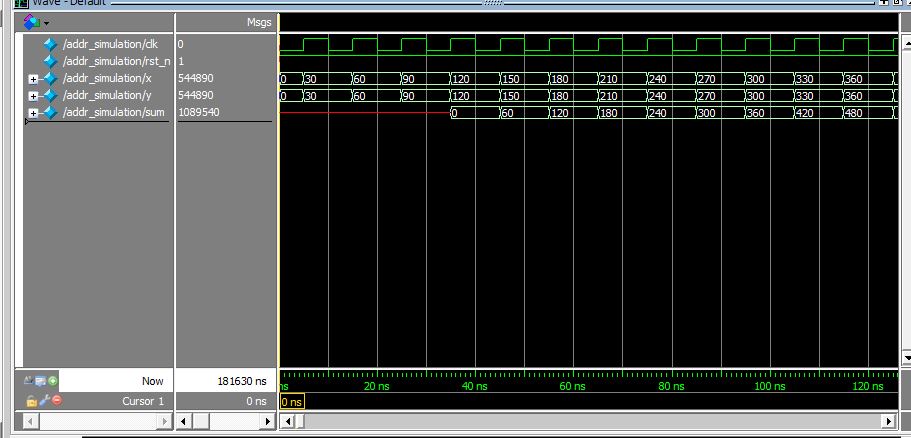Click the grid and timeline properties icon

click(x=41, y=381)
